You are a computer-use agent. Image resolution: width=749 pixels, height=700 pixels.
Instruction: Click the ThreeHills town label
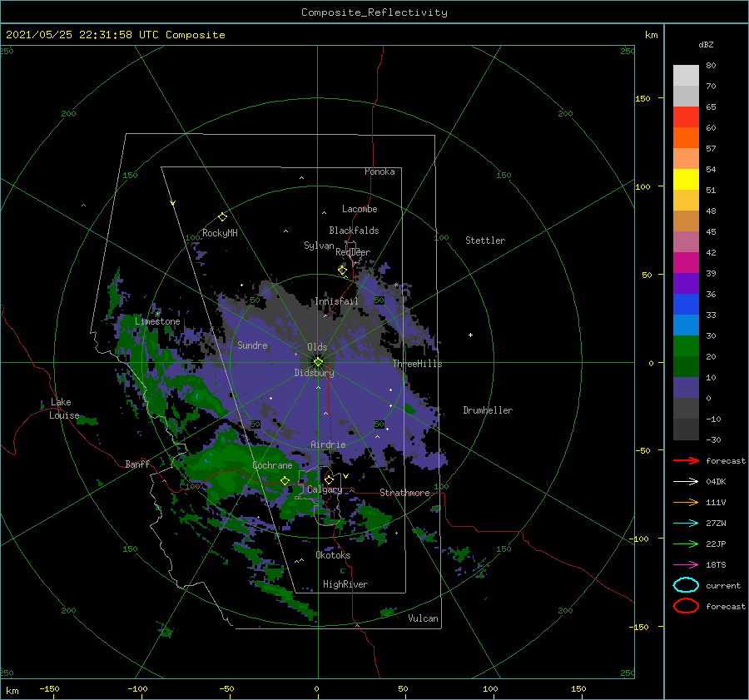(x=418, y=364)
